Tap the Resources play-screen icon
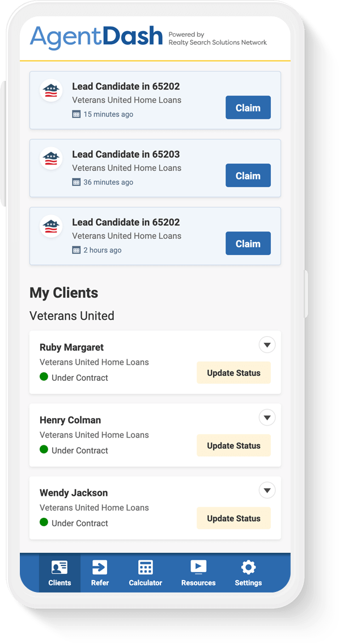 (198, 567)
